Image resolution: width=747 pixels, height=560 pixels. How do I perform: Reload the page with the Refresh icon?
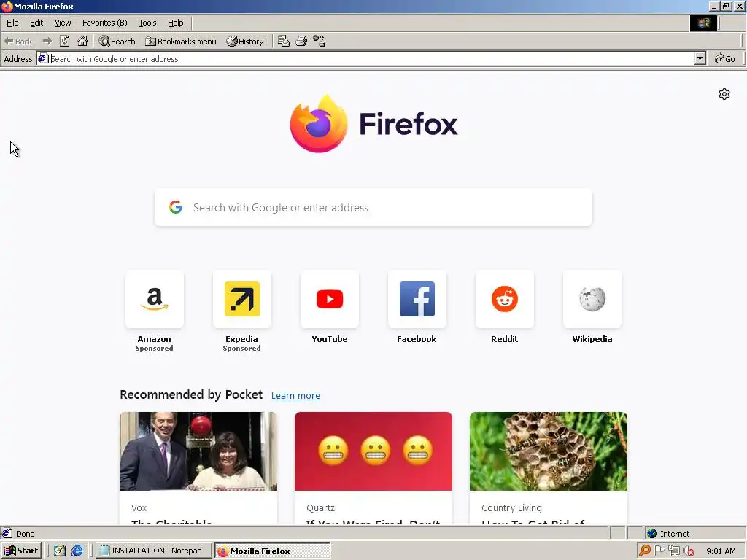(x=65, y=42)
